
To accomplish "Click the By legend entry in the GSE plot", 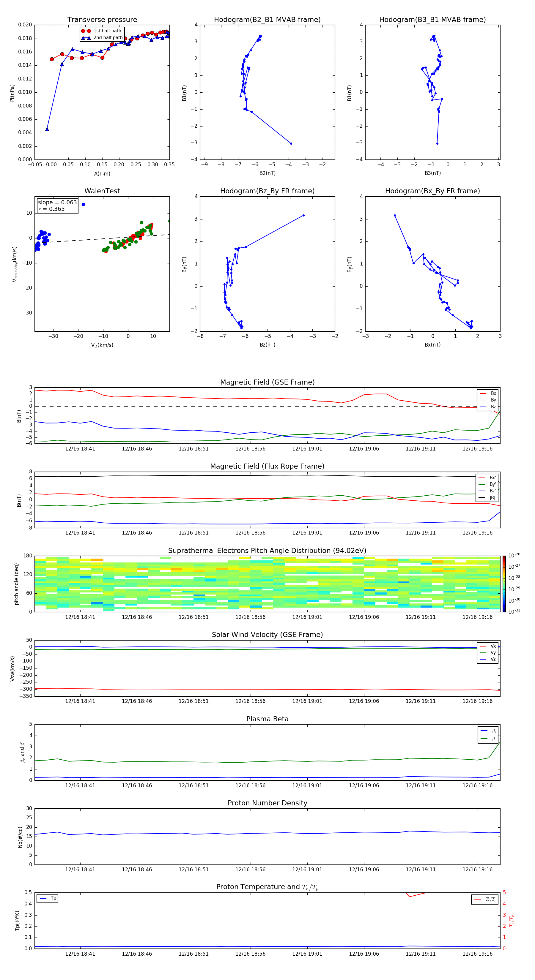I will [x=488, y=400].
